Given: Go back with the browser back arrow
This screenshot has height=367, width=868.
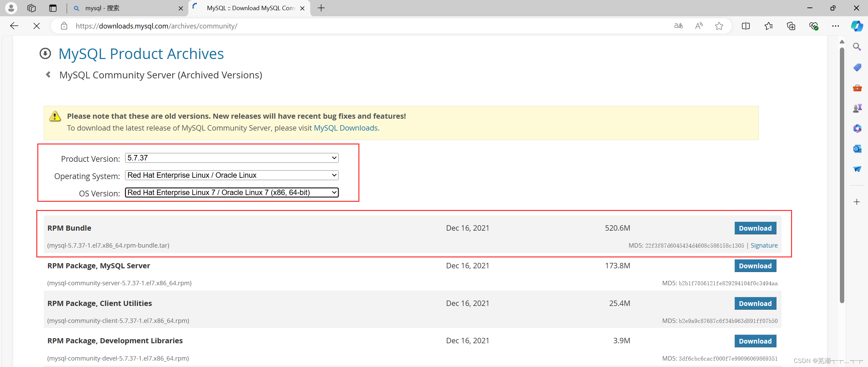Looking at the screenshot, I should click(x=14, y=26).
